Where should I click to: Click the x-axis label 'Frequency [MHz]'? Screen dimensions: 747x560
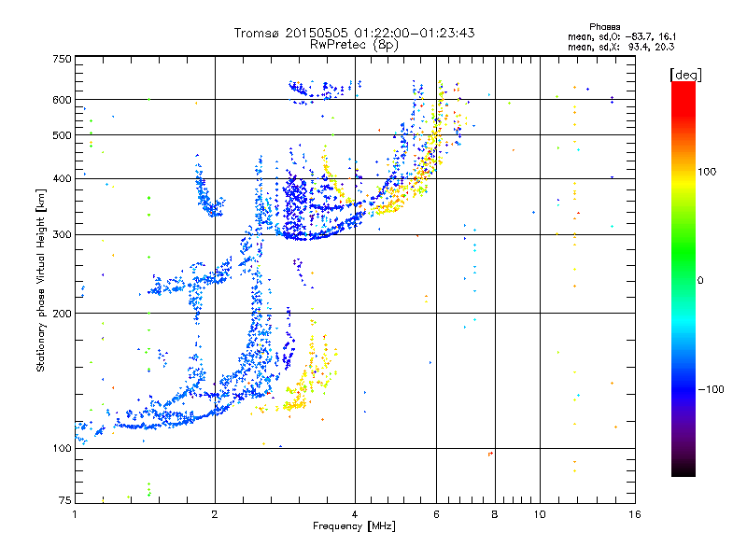[x=354, y=526]
